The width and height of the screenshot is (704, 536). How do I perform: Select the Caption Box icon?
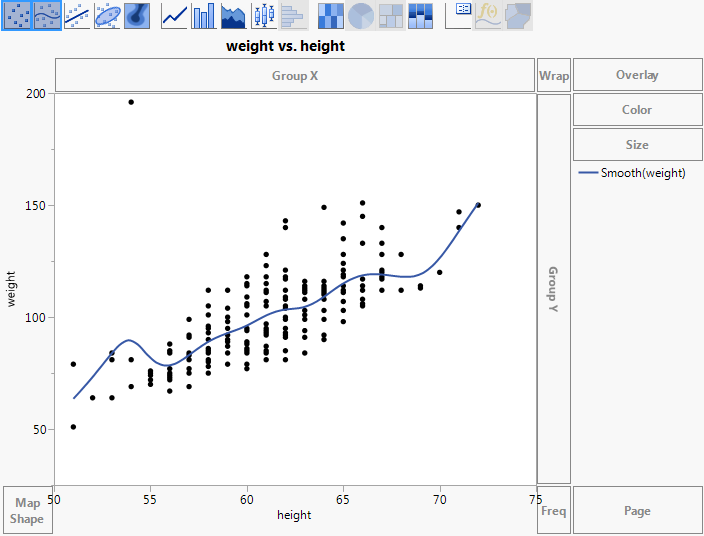coord(458,16)
